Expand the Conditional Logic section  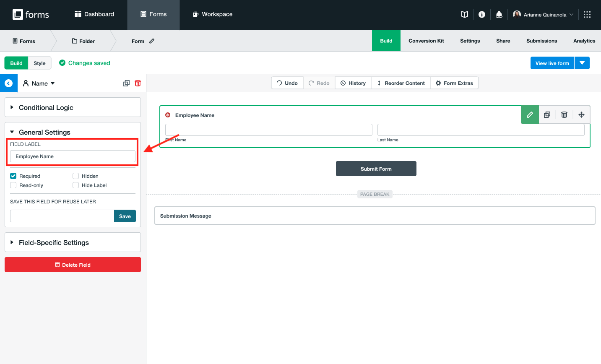[x=46, y=108]
